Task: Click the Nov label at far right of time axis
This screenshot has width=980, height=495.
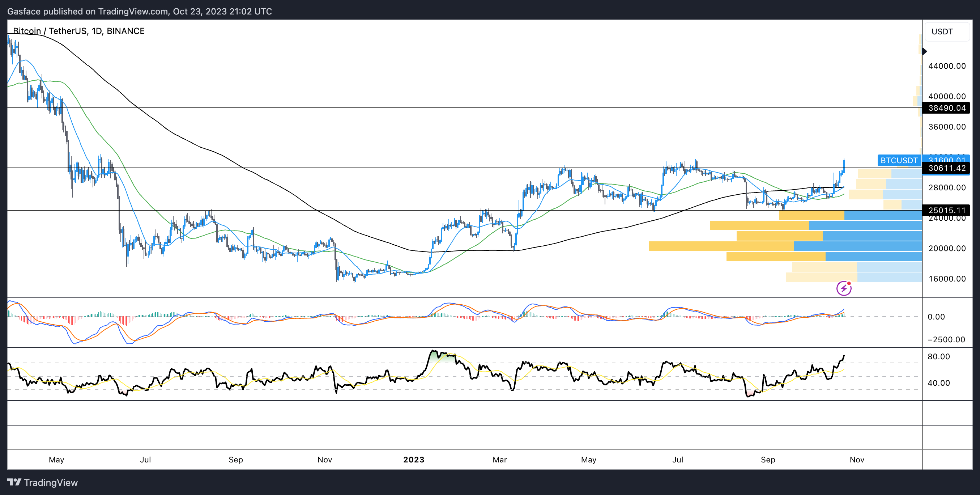Action: [857, 460]
